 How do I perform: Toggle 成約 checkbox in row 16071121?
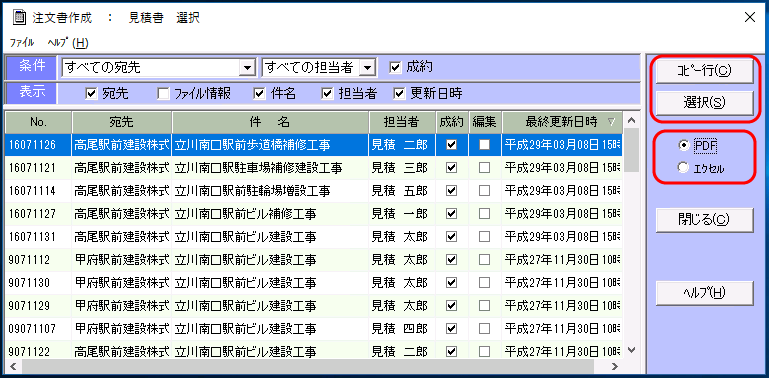452,168
